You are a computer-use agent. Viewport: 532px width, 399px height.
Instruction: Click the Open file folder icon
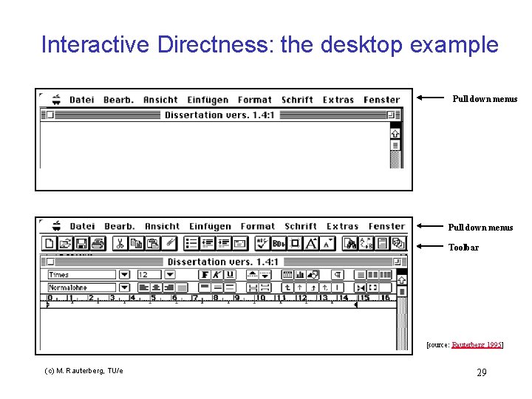pyautogui.click(x=66, y=243)
